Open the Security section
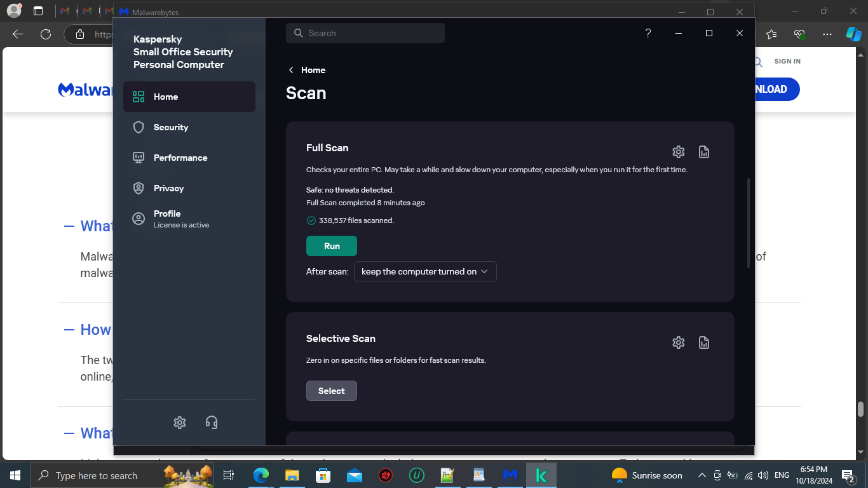This screenshot has width=868, height=488. pyautogui.click(x=189, y=127)
